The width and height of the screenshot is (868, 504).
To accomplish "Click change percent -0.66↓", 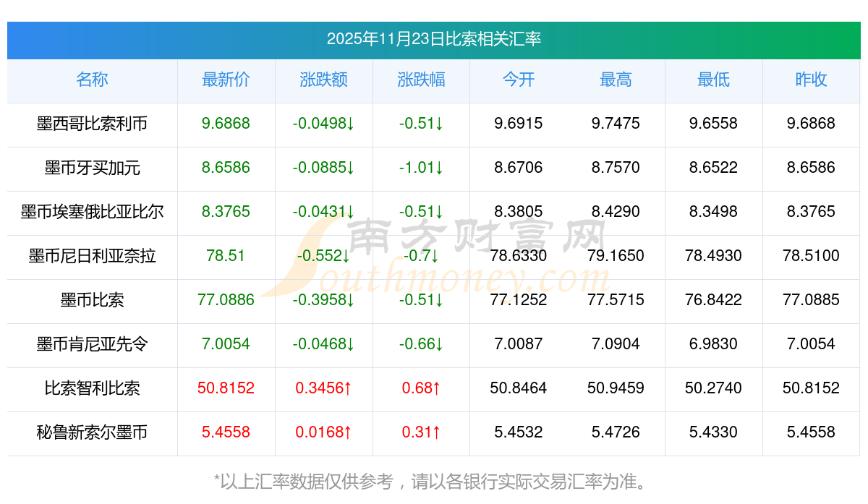I will [x=422, y=344].
